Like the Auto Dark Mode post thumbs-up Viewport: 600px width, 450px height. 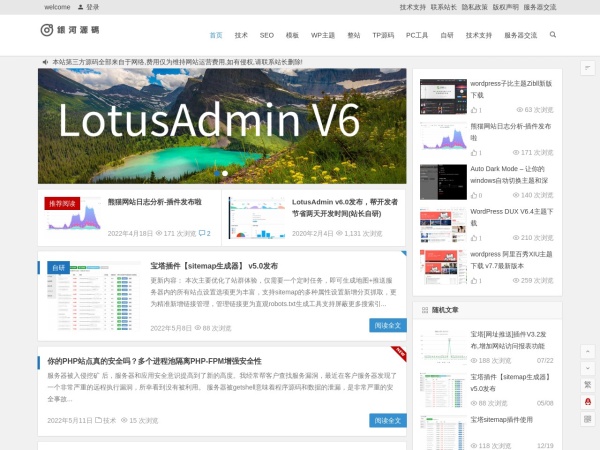(x=474, y=195)
